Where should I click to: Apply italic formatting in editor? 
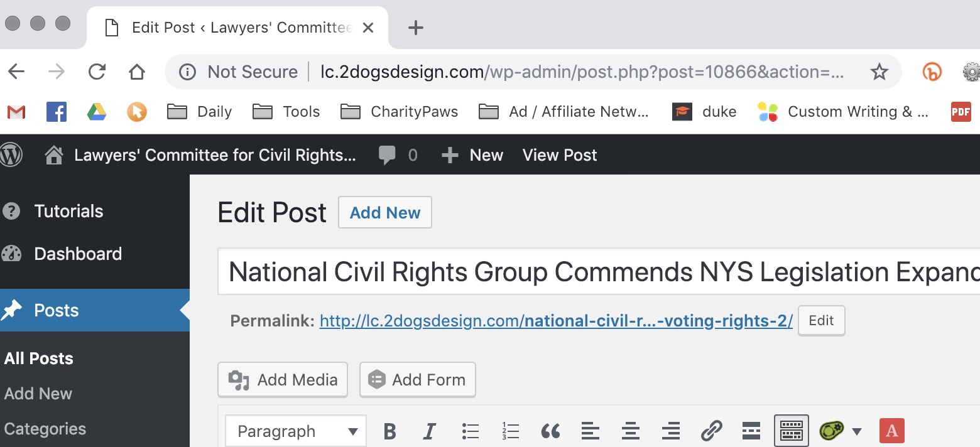tap(430, 431)
